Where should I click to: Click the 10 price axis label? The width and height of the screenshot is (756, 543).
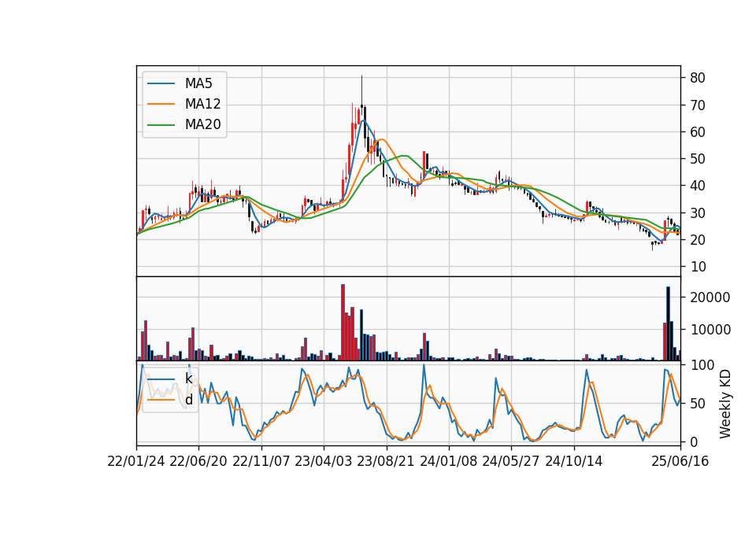[x=698, y=267]
